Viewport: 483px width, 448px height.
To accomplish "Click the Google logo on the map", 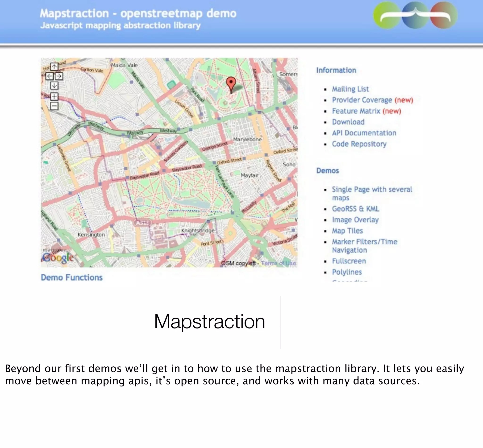I will click(58, 257).
